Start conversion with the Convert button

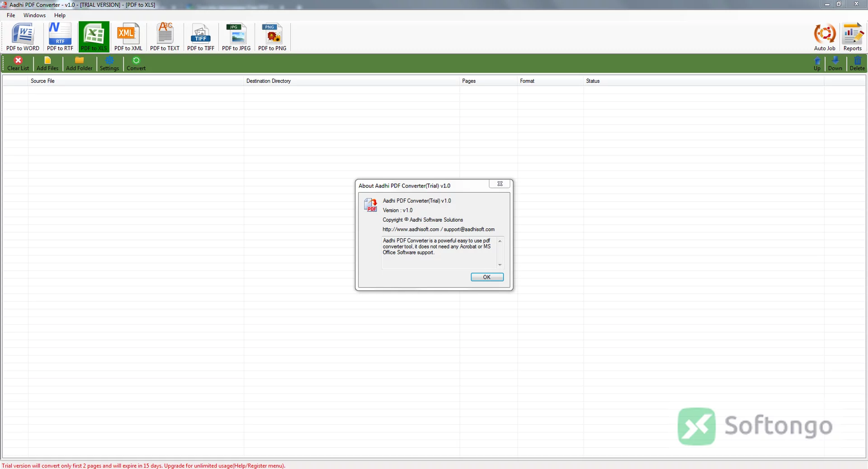click(136, 64)
